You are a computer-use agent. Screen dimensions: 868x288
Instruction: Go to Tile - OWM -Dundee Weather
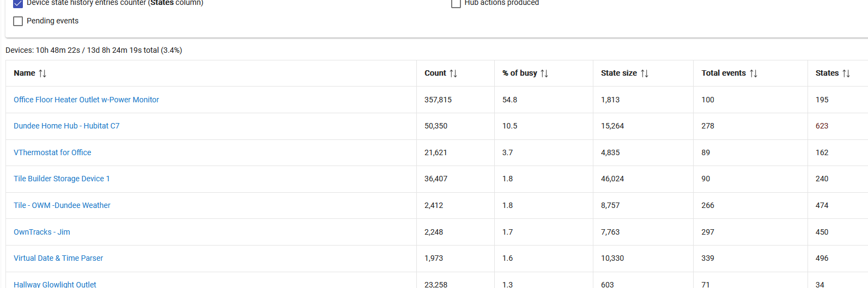click(62, 205)
